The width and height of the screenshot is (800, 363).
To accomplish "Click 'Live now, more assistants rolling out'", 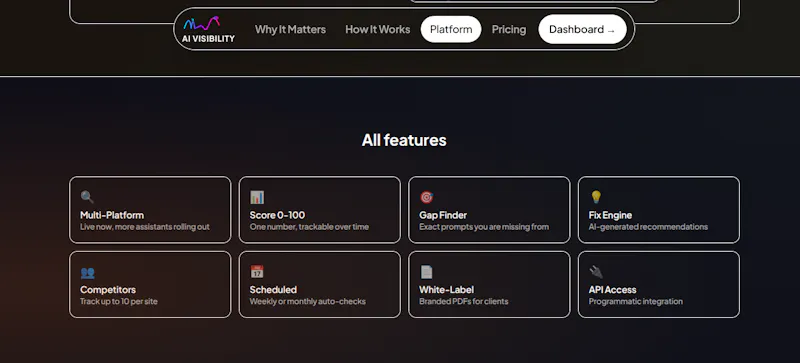I will 145,227.
